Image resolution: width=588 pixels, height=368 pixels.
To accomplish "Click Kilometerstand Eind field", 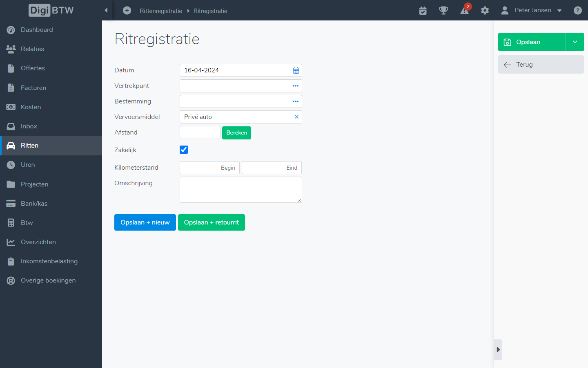I will click(x=272, y=168).
